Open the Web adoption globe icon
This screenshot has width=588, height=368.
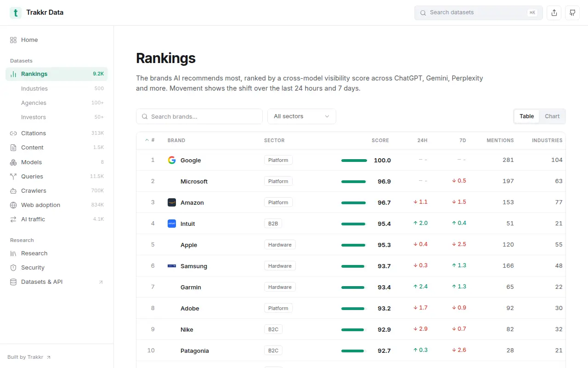tap(13, 205)
